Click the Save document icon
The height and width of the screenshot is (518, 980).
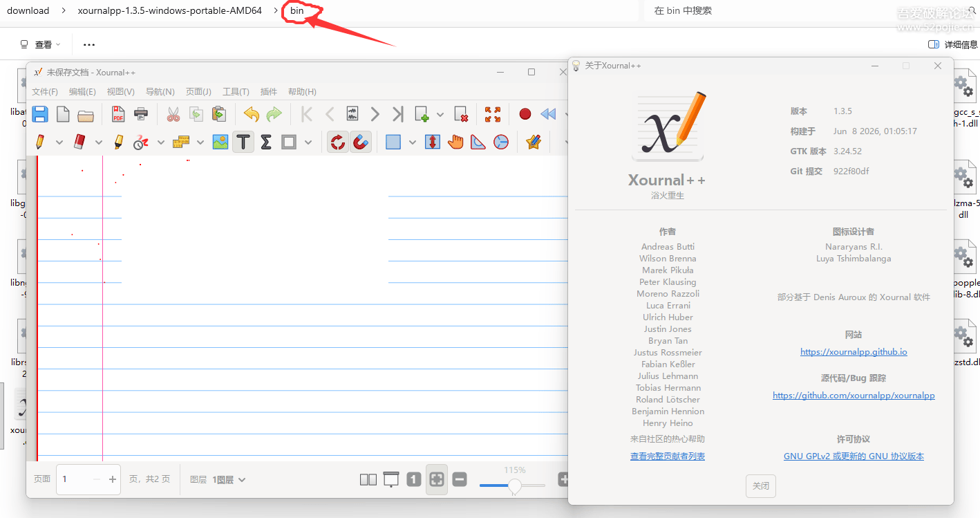click(40, 114)
